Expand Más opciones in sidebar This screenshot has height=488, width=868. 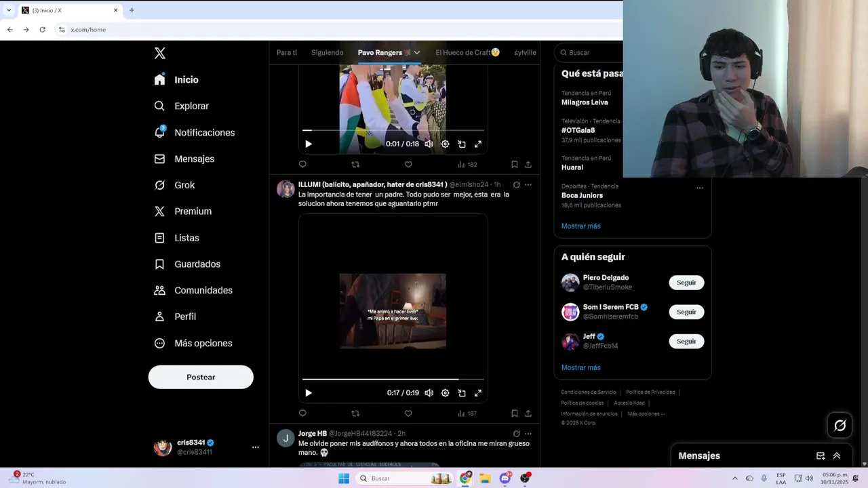[x=193, y=343]
